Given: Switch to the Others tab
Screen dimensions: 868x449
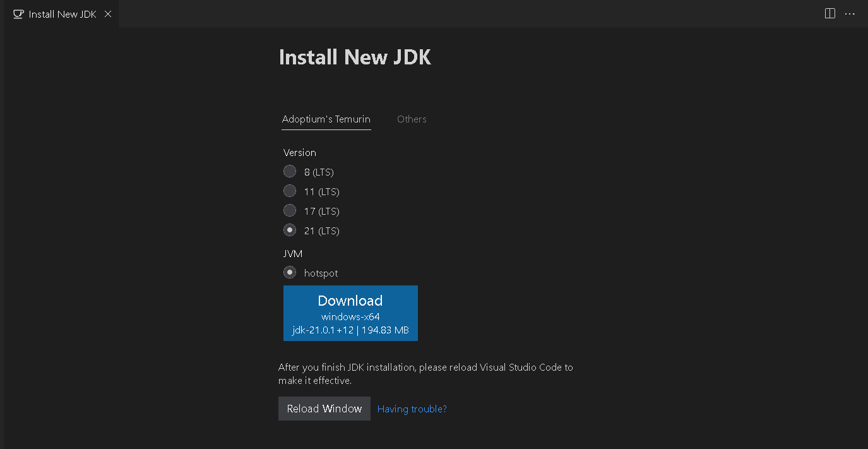Looking at the screenshot, I should (x=412, y=119).
